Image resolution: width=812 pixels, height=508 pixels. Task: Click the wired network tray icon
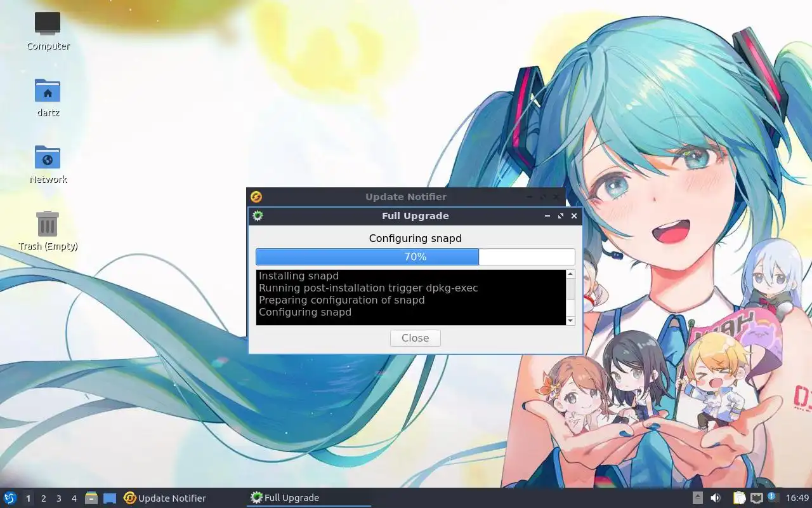coord(757,498)
